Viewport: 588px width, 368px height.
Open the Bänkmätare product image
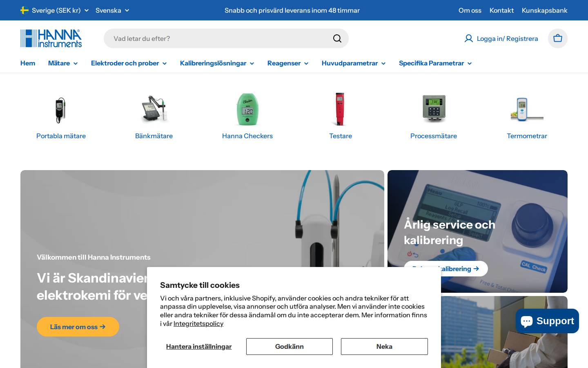(154, 110)
